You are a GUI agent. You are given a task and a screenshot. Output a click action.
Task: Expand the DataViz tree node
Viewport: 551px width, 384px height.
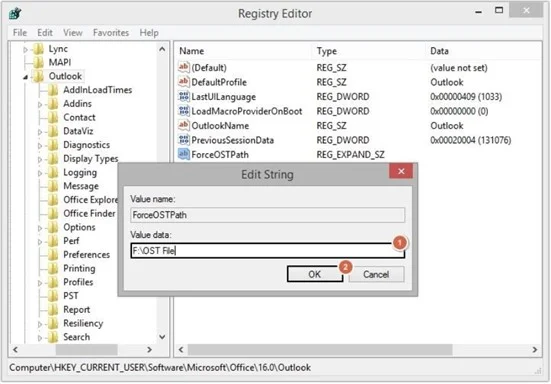point(40,132)
